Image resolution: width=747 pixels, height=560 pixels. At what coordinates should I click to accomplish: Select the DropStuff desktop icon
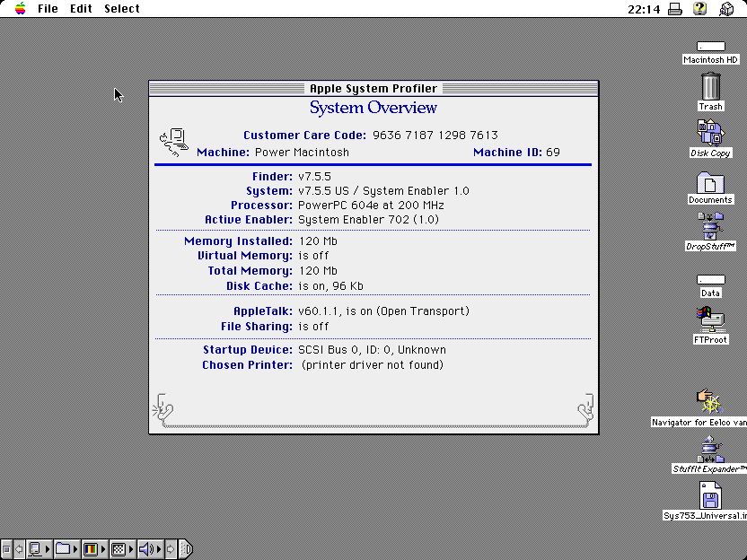pos(710,227)
